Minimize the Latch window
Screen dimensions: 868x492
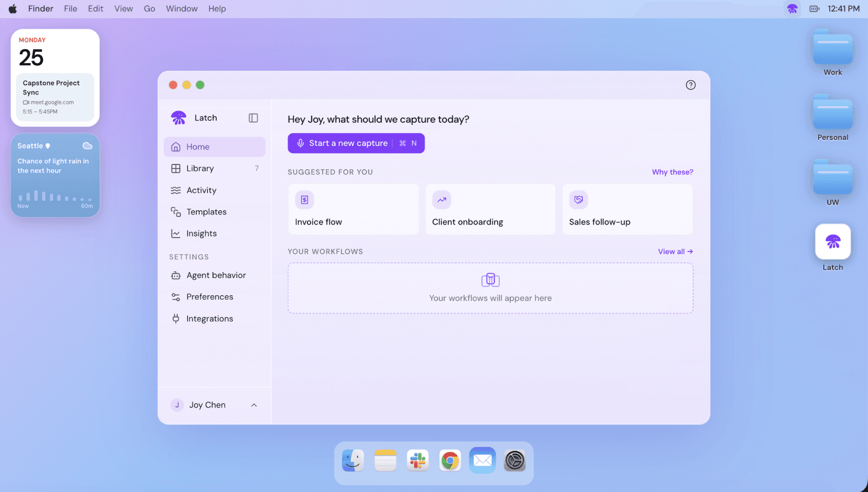[187, 85]
